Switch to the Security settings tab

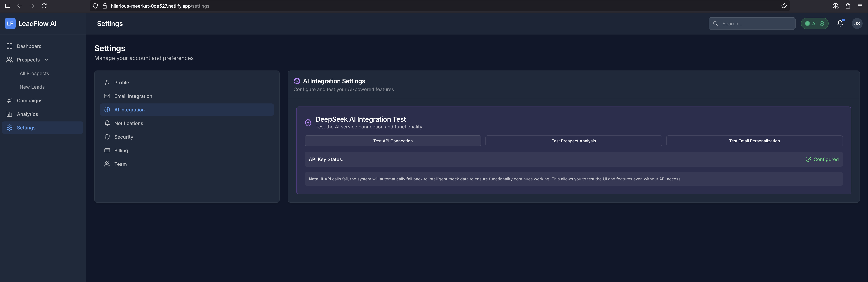point(124,137)
